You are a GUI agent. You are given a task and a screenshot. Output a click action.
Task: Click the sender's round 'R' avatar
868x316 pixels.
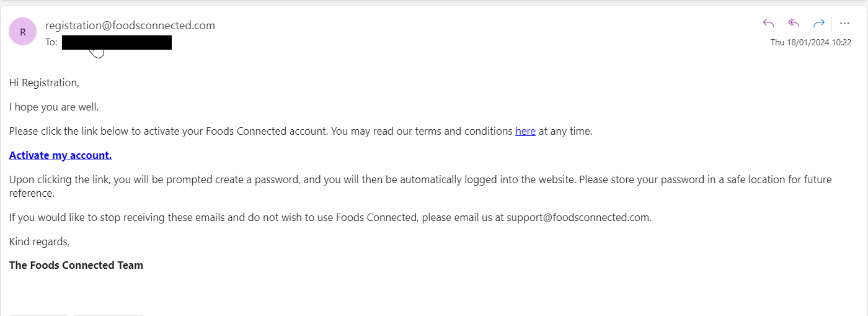(22, 32)
